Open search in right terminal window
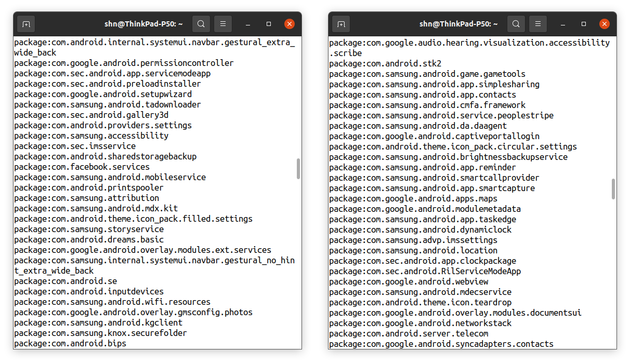 [516, 24]
